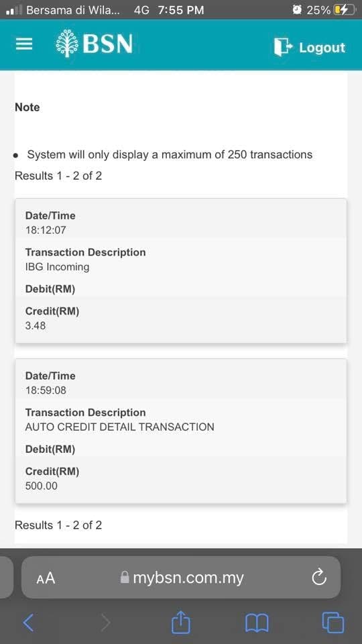The image size is (362, 644).
Task: Select the AUTO CREDIT DETAIL TRANSACTION card
Action: (x=181, y=431)
